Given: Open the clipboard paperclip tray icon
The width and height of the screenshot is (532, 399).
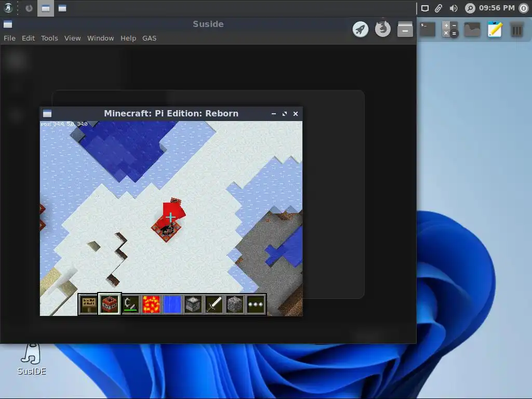Looking at the screenshot, I should [438, 8].
